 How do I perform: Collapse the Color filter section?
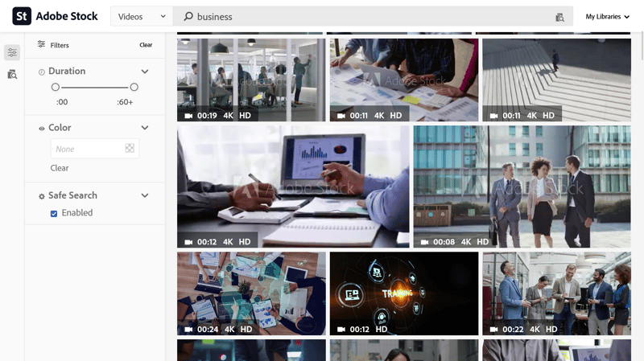(x=145, y=128)
